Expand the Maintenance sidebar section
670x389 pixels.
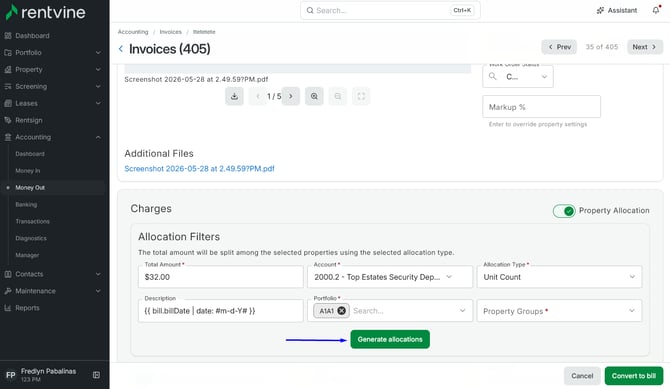pos(98,291)
